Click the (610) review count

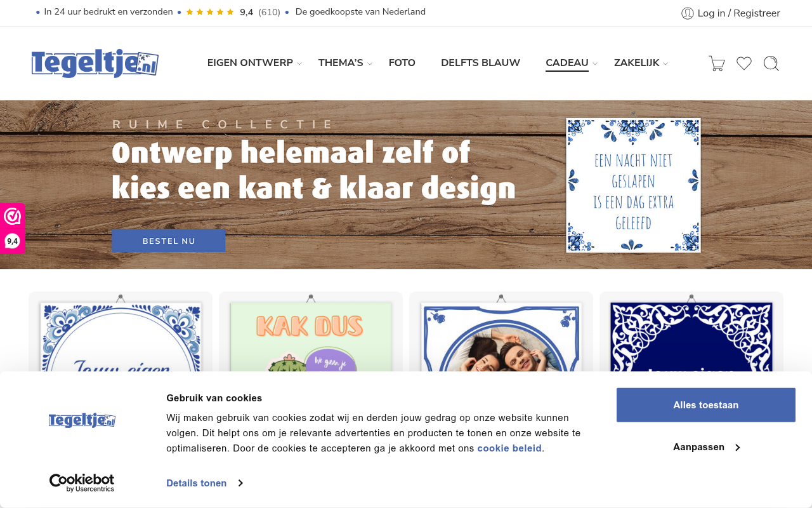coord(269,12)
